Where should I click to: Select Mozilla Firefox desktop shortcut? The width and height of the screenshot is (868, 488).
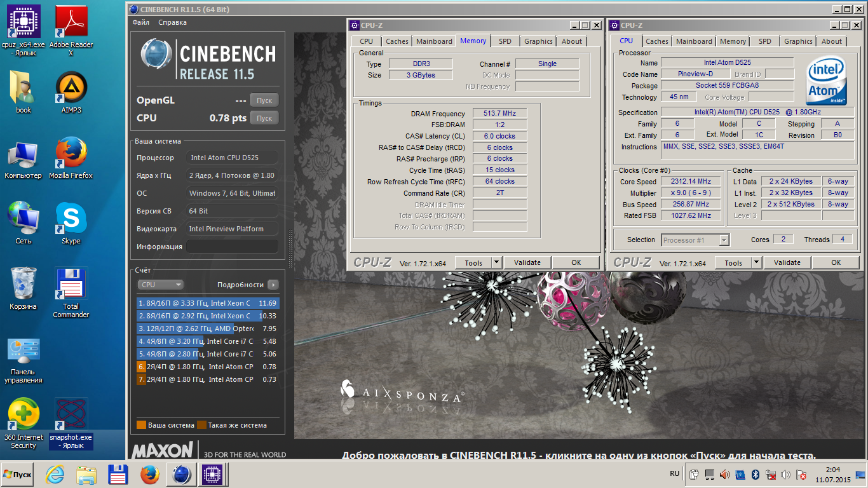pyautogui.click(x=71, y=159)
